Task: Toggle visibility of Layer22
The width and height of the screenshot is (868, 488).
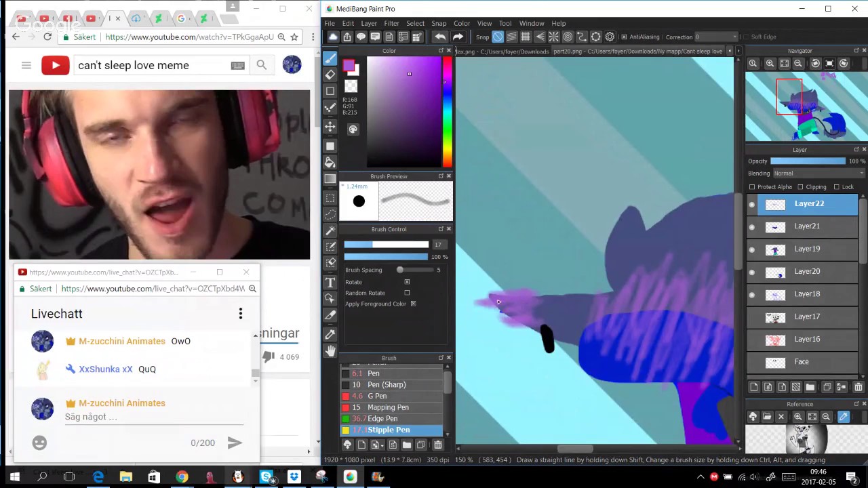Action: [x=751, y=204]
